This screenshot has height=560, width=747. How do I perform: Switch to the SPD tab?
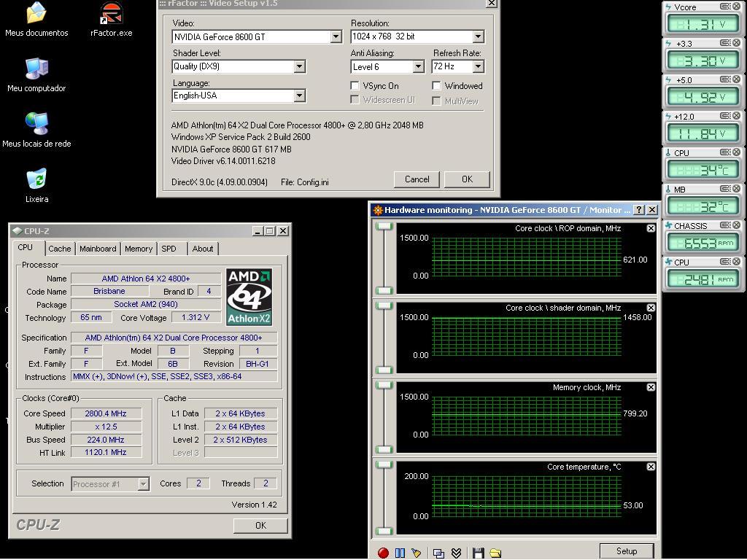pos(169,249)
